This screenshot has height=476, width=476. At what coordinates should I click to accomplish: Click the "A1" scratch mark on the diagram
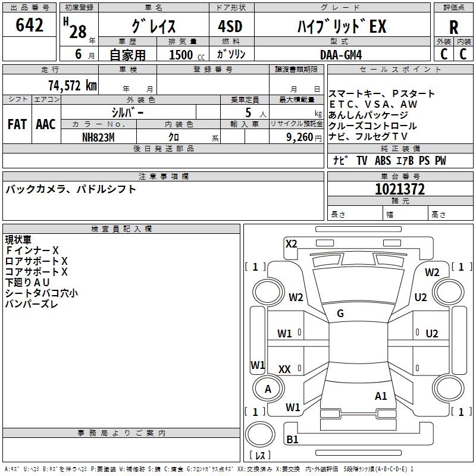[381, 396]
